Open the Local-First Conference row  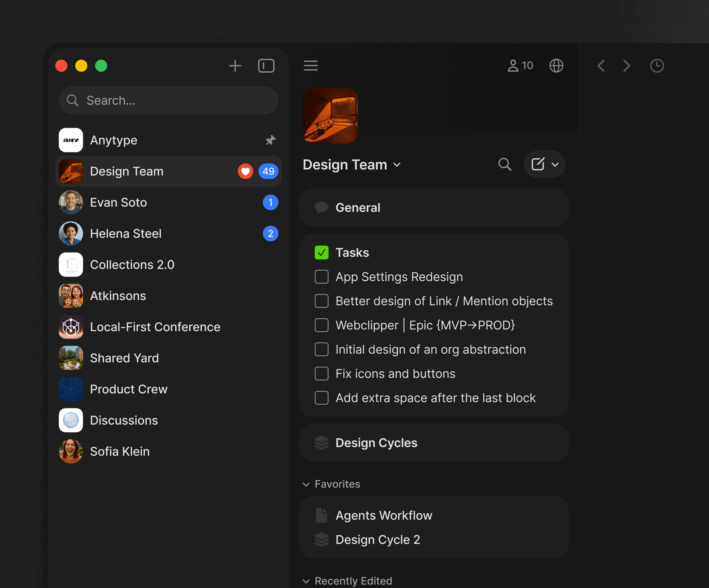point(169,327)
